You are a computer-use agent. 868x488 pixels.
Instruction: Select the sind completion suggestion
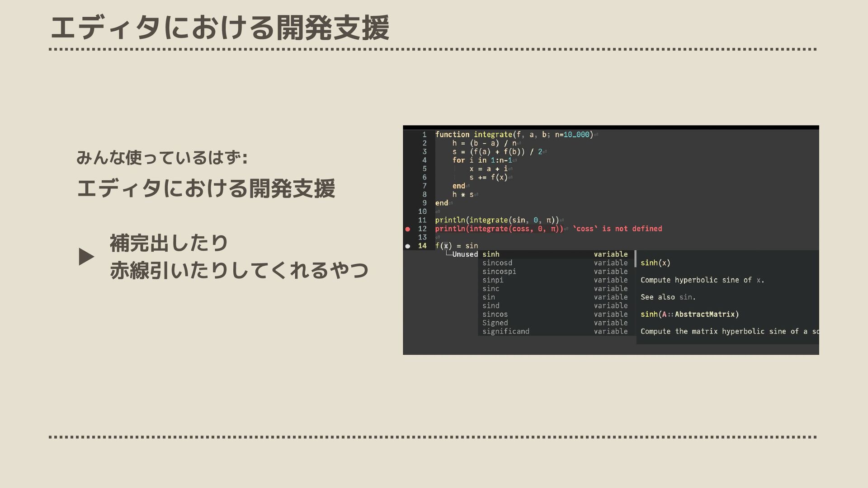point(491,306)
